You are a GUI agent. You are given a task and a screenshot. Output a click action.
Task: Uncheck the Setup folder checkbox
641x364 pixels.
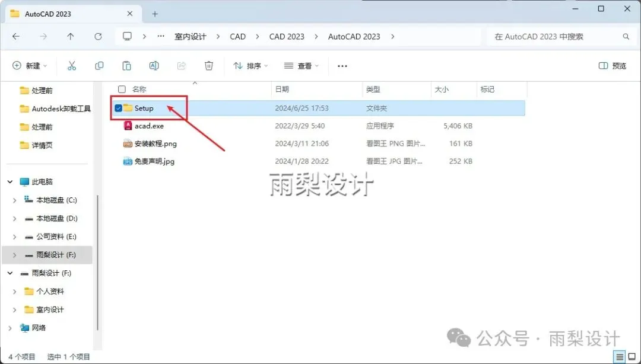tap(119, 108)
